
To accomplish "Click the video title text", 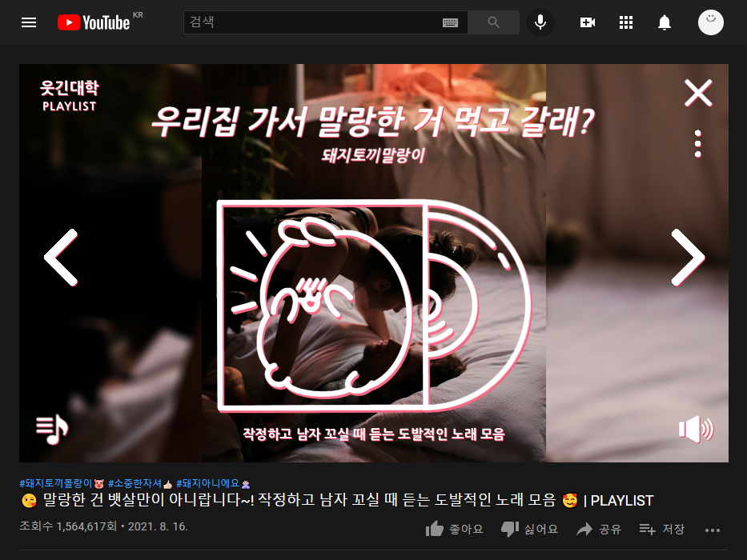I will [337, 500].
